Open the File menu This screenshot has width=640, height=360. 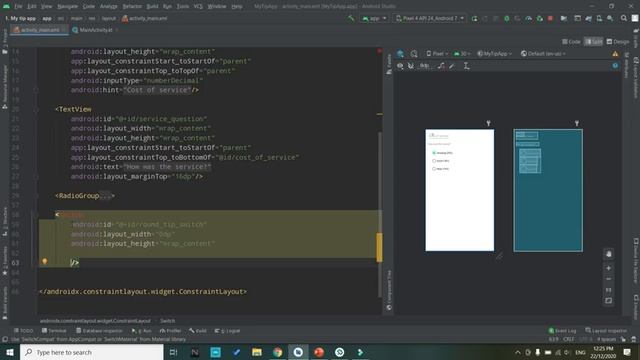pyautogui.click(x=18, y=7)
